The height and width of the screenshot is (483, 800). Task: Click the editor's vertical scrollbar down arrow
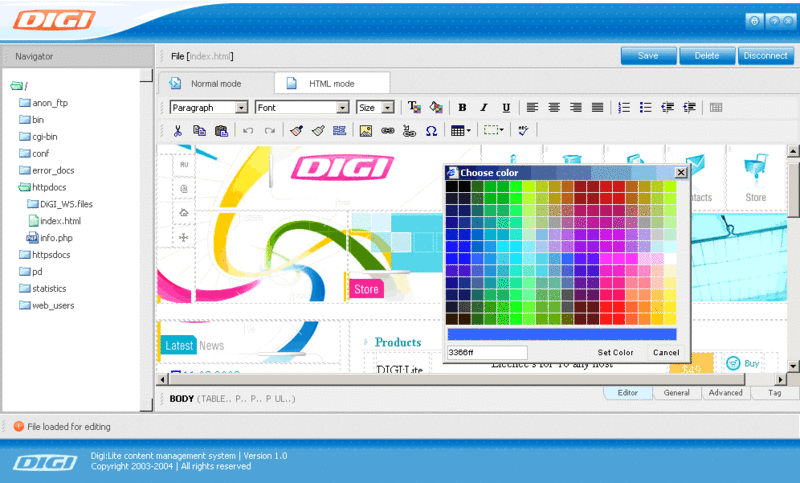(793, 366)
